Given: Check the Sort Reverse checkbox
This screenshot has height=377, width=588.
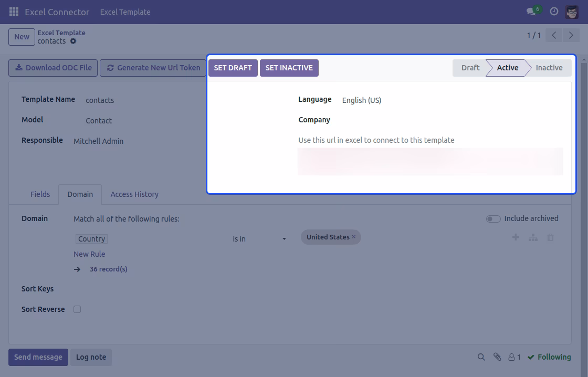Looking at the screenshot, I should (77, 309).
